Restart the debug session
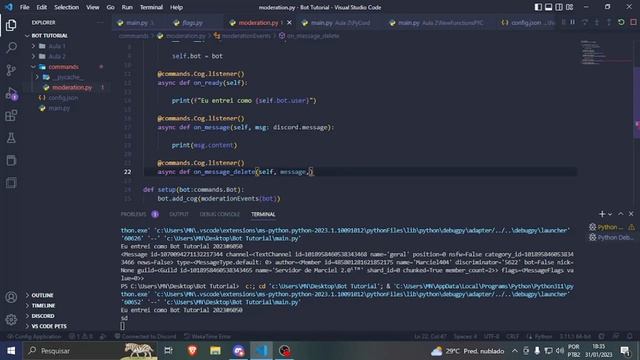This screenshot has width=640, height=360. tap(621, 22)
